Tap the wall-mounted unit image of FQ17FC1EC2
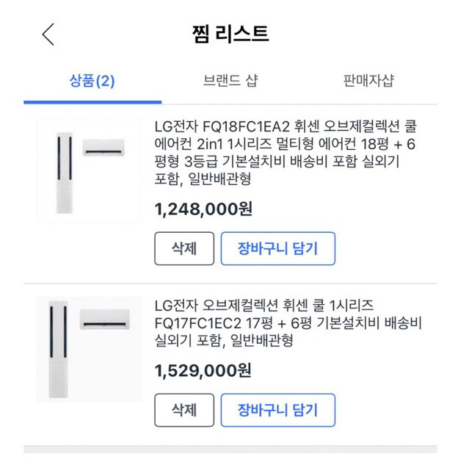The image size is (458, 476). 105,320
